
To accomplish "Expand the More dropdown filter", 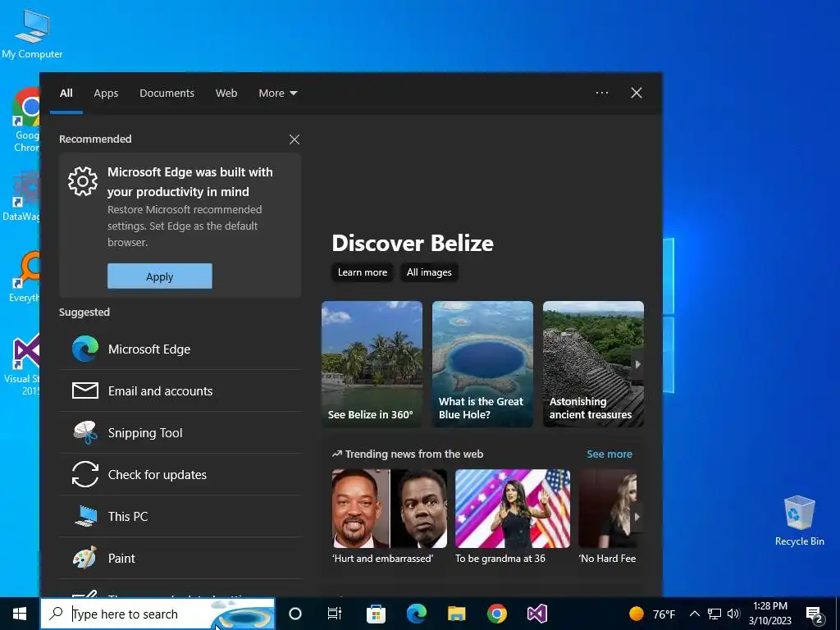I will [277, 94].
